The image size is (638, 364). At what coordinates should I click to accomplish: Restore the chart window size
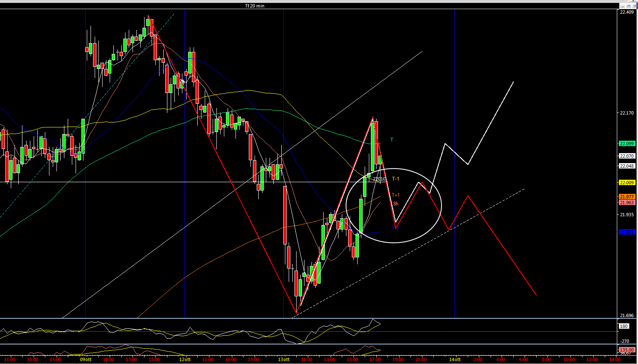click(628, 6)
